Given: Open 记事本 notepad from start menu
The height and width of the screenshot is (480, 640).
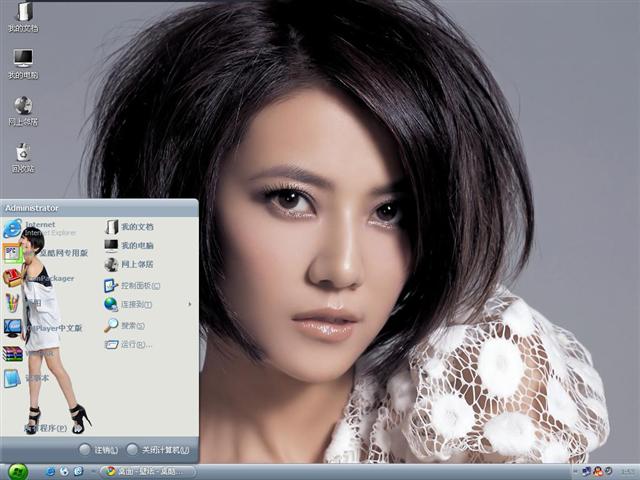Looking at the screenshot, I should 26,378.
